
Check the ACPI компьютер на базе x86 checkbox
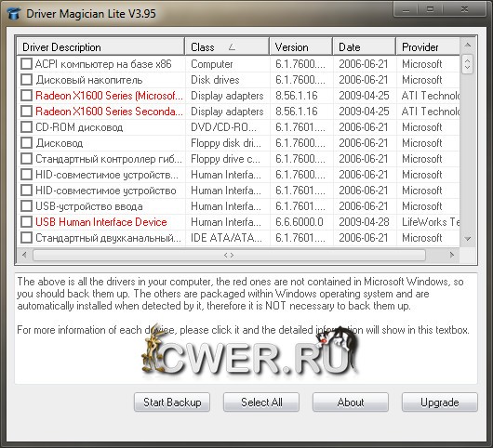click(x=26, y=64)
